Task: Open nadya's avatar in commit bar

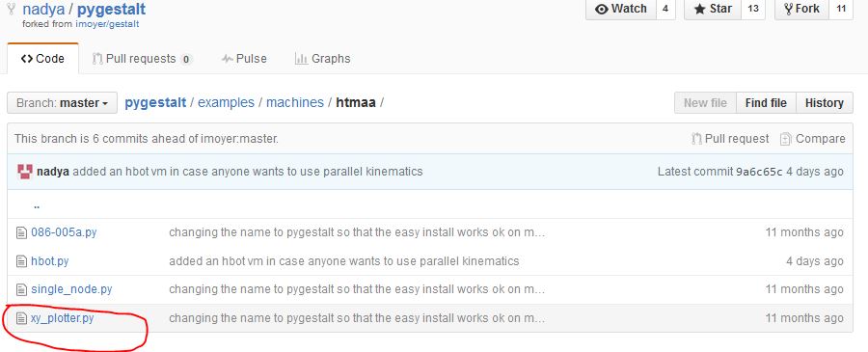Action: pos(25,172)
